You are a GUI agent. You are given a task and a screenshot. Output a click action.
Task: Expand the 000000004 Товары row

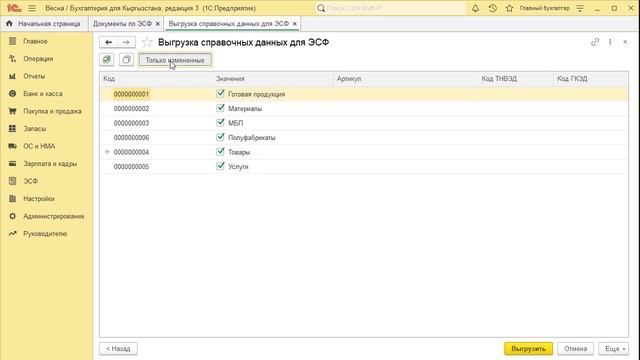(x=107, y=152)
